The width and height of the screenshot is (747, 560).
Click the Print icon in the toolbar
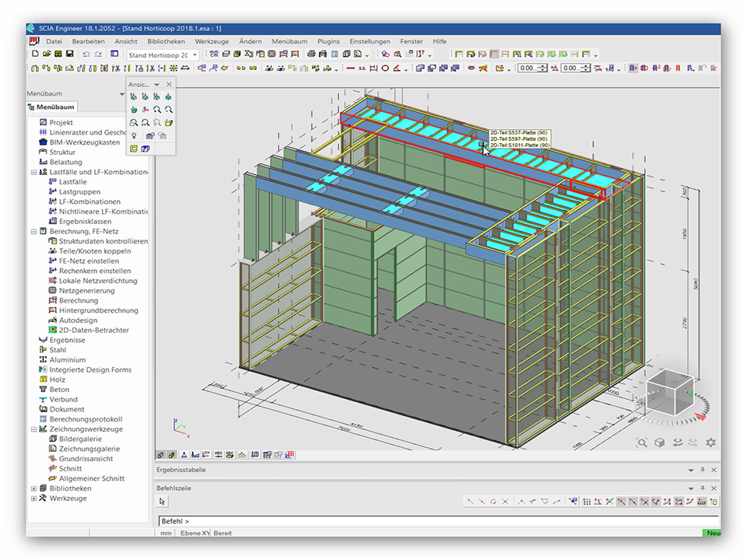pyautogui.click(x=311, y=54)
